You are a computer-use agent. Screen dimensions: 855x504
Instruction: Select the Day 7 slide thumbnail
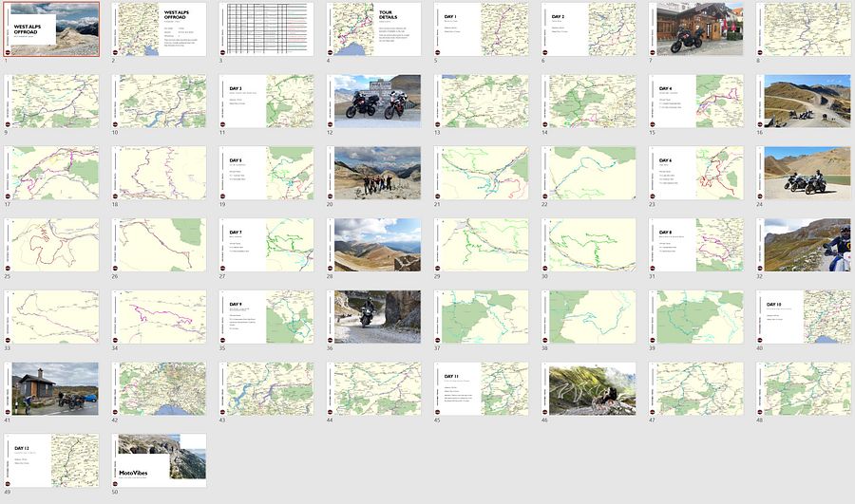[x=267, y=245]
